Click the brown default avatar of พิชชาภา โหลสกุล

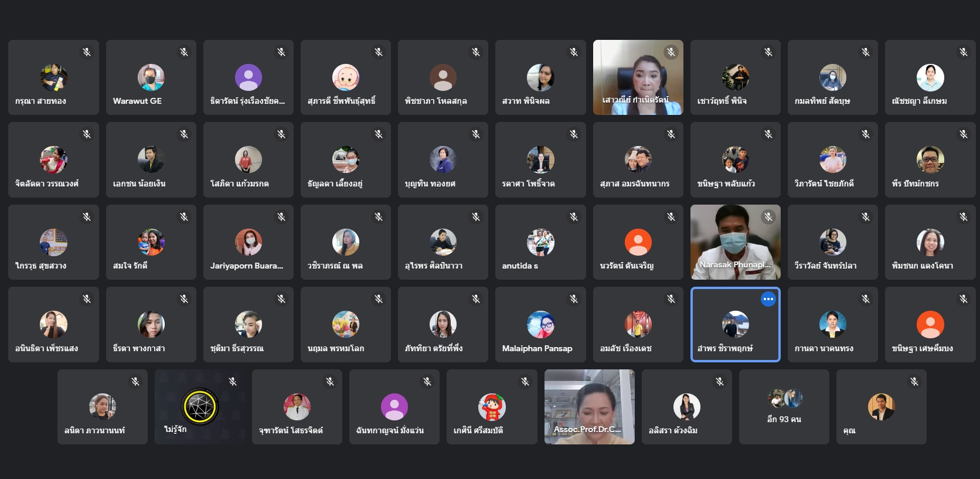(443, 77)
